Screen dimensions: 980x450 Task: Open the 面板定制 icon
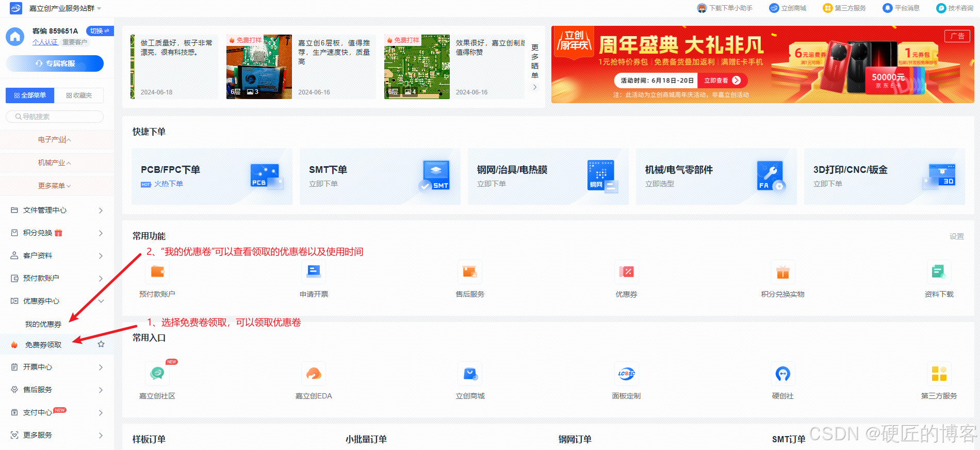click(626, 373)
